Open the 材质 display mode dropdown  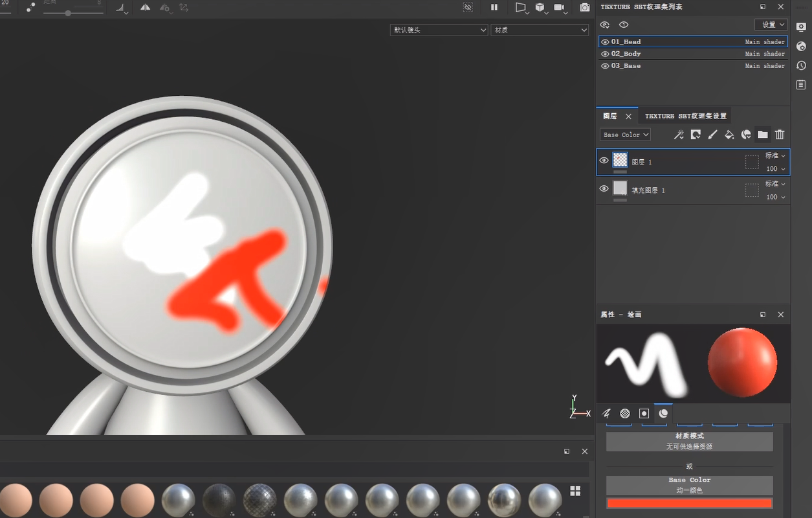point(540,30)
